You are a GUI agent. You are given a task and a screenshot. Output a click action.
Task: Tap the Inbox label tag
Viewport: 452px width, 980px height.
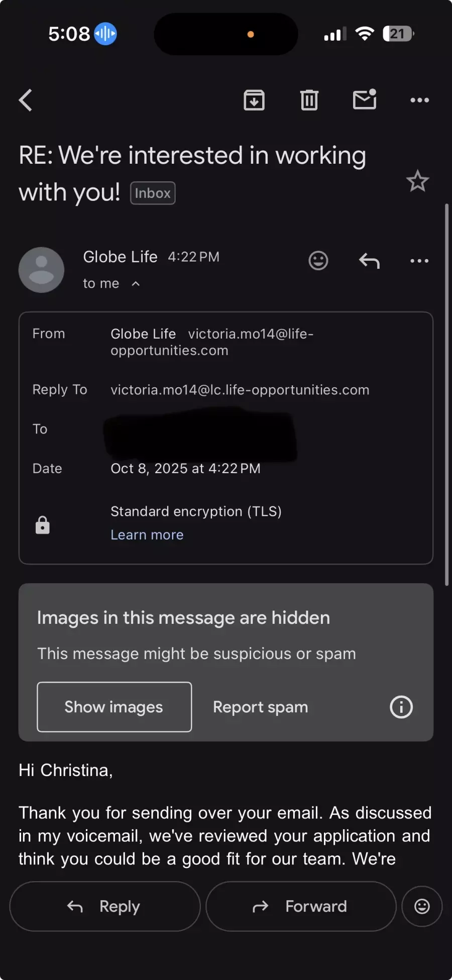pyautogui.click(x=153, y=193)
